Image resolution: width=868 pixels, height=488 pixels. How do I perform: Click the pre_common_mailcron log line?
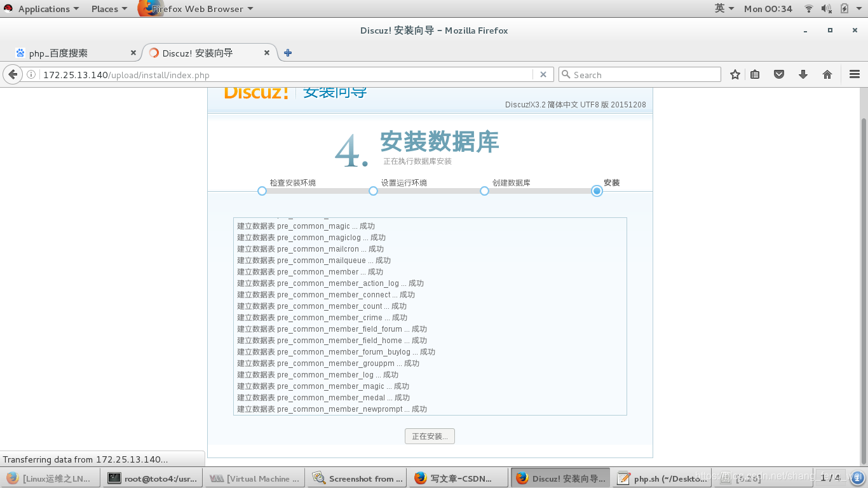tap(311, 249)
